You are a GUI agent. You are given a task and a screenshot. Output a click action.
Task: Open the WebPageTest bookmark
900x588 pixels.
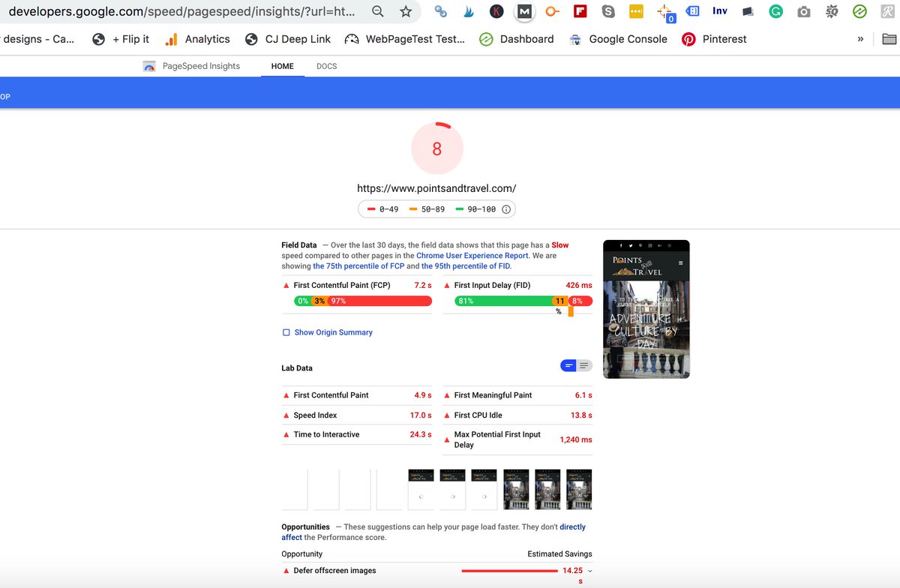[x=405, y=39]
